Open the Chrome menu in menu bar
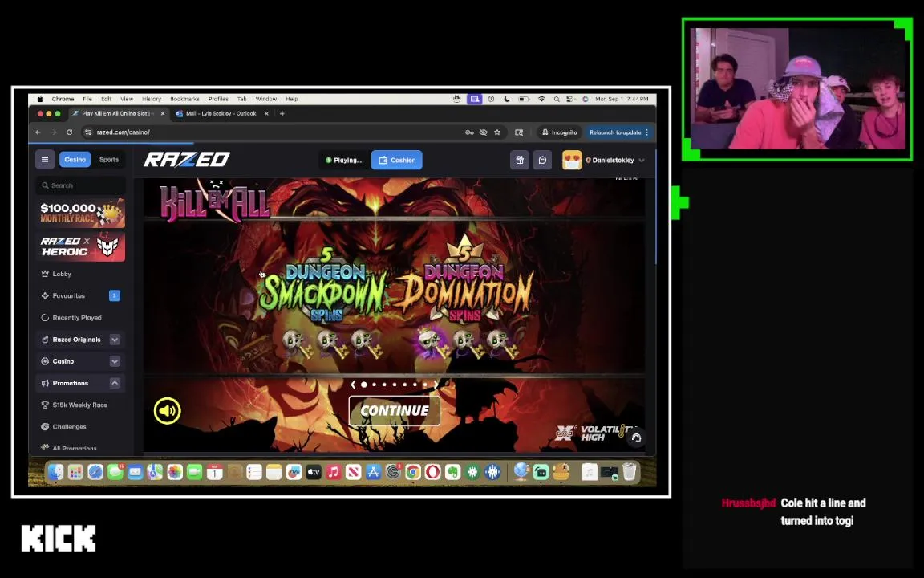 [x=63, y=99]
